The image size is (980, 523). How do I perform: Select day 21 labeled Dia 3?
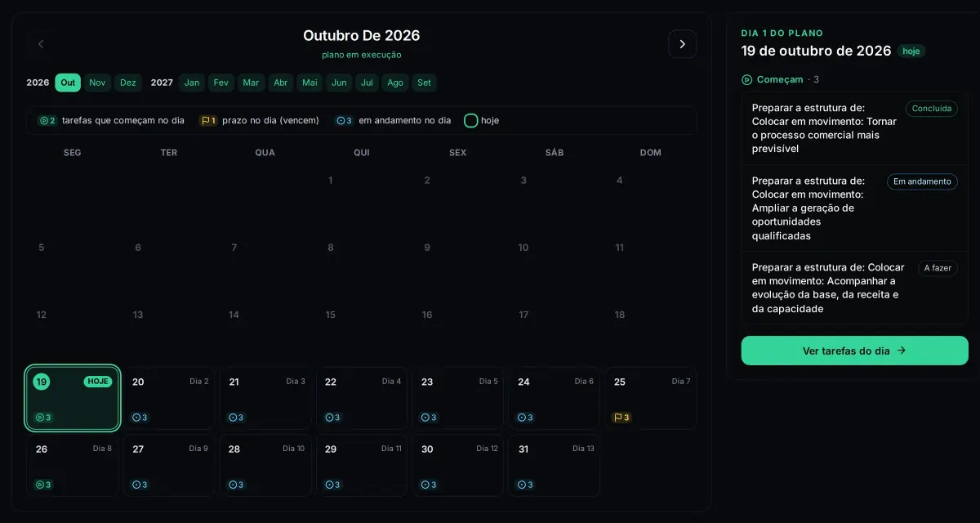pos(265,398)
